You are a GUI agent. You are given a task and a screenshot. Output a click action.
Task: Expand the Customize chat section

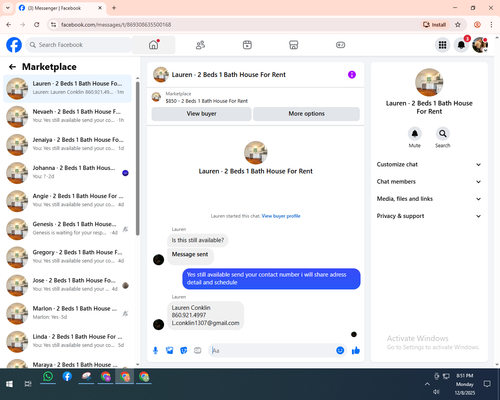[429, 164]
